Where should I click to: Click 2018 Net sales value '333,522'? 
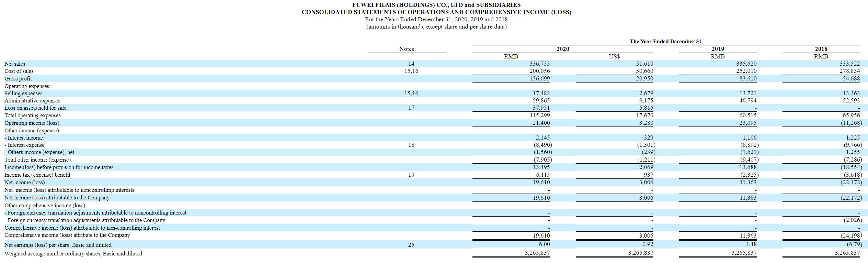click(x=850, y=64)
